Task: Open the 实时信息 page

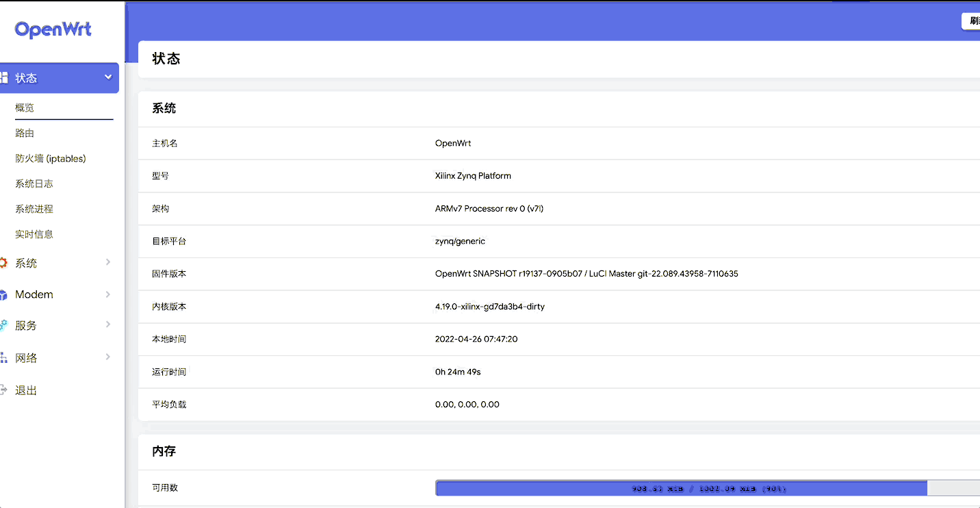Action: coord(34,234)
